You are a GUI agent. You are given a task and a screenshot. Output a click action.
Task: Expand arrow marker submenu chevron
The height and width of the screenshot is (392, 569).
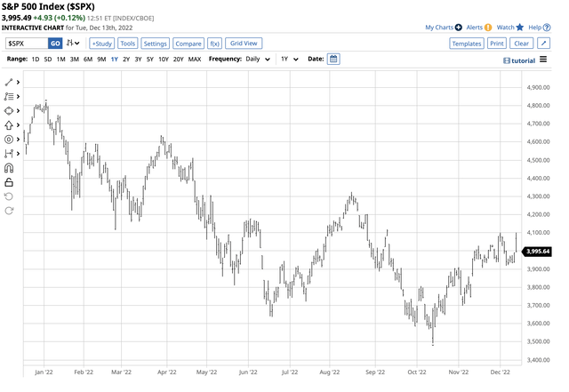(x=18, y=125)
